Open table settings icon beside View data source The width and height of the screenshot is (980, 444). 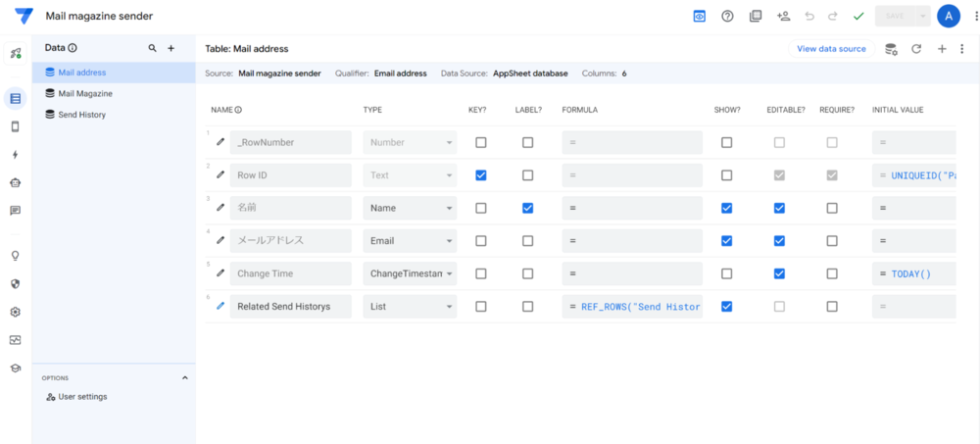[891, 48]
